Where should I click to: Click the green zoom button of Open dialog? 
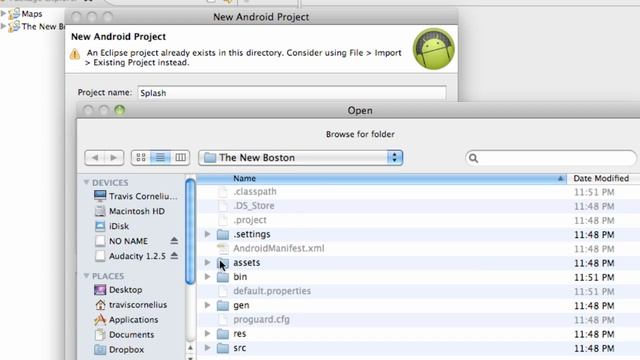click(120, 110)
